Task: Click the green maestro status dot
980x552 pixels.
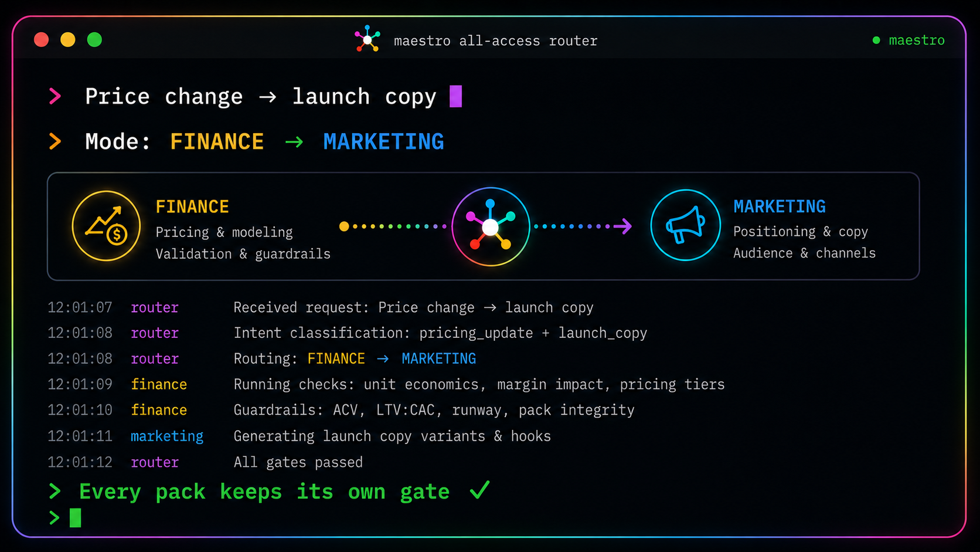Action: tap(876, 40)
